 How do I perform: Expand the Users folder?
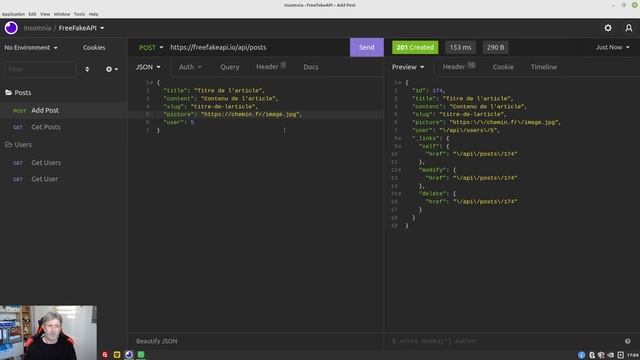point(23,144)
